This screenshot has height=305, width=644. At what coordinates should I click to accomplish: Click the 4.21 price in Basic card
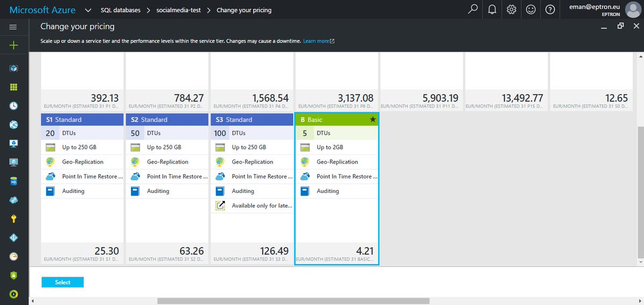point(364,251)
